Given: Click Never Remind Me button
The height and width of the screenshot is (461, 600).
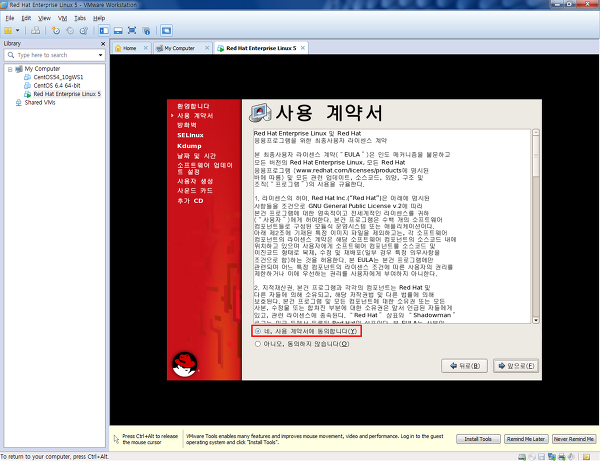Looking at the screenshot, I should (x=574, y=439).
